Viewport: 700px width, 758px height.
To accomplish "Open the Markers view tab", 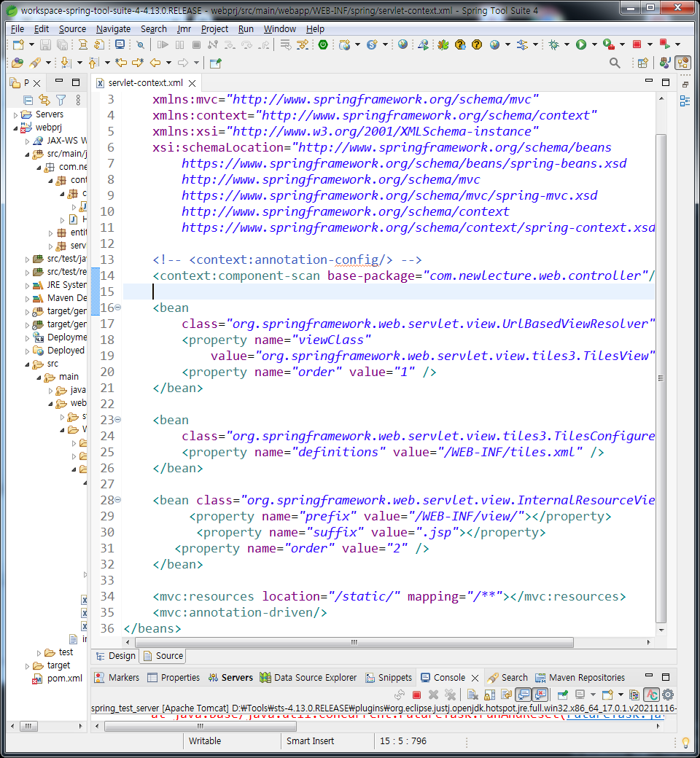I will tap(117, 678).
